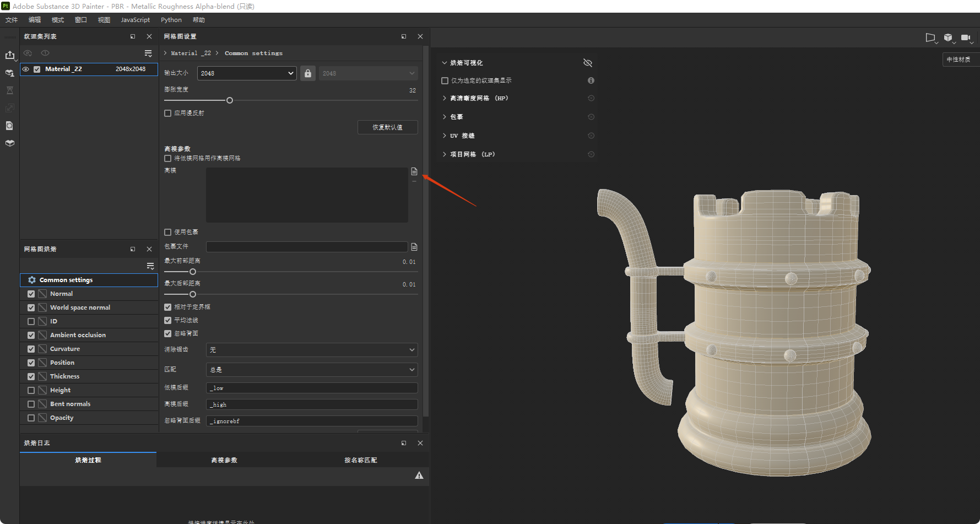
Task: Expand the 包裹 section
Action: tap(445, 117)
